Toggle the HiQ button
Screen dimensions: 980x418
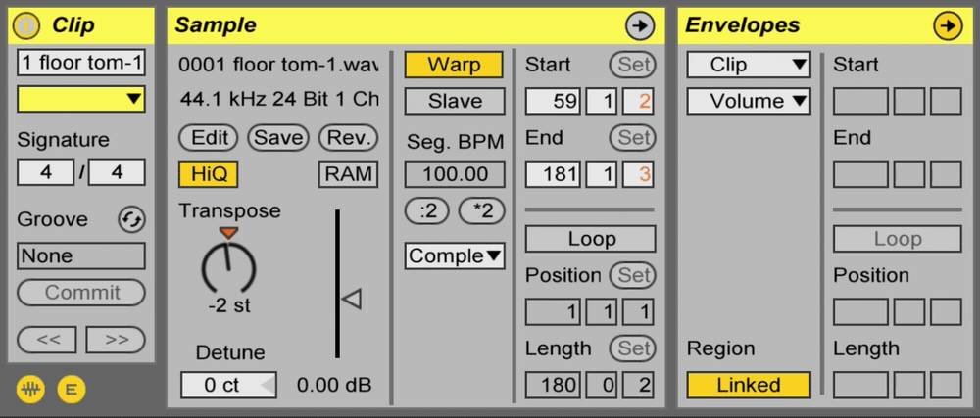[x=208, y=174]
